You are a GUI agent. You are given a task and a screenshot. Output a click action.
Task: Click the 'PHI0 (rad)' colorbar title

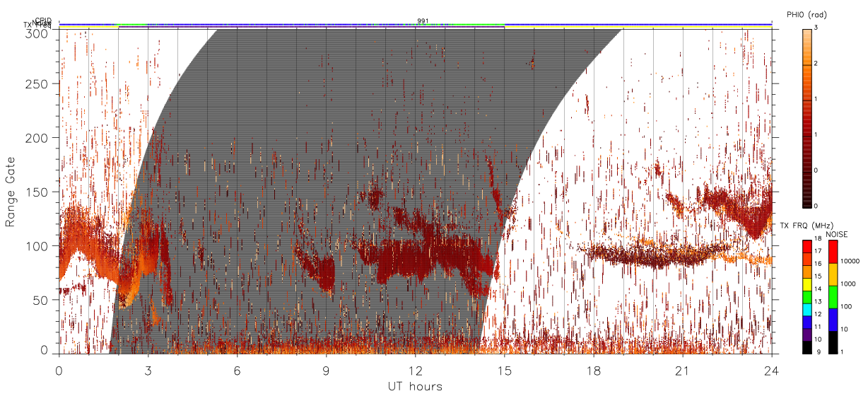tap(807, 14)
